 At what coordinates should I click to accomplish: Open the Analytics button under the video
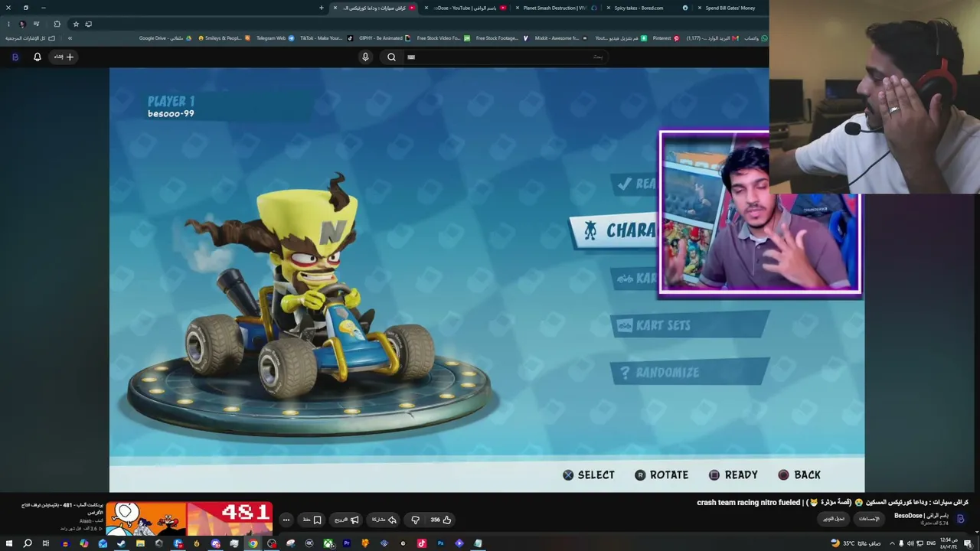click(869, 519)
